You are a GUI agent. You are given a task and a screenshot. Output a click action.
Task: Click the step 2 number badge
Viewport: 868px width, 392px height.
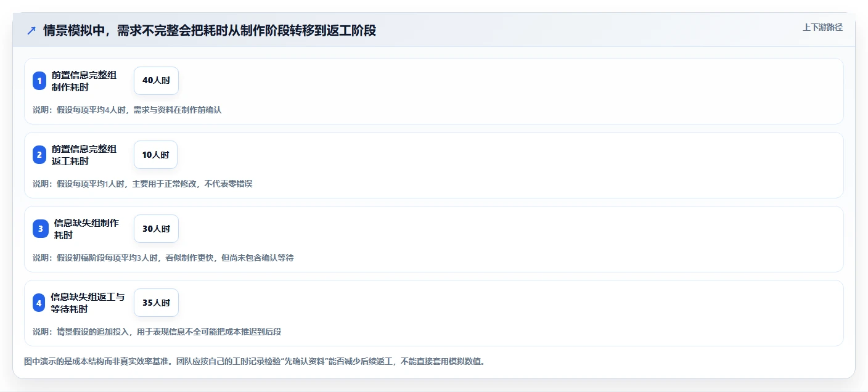[x=39, y=155]
